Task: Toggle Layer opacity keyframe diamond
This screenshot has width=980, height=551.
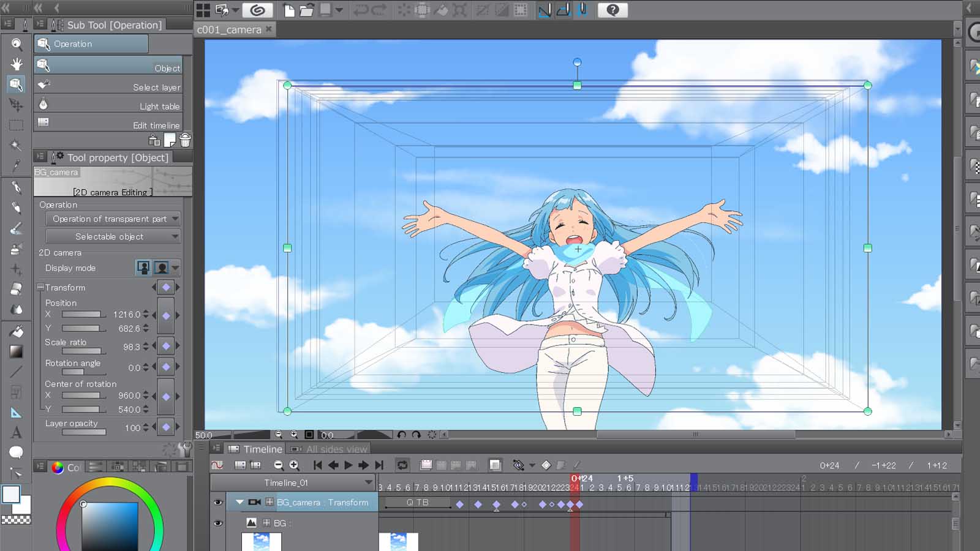Action: (x=166, y=427)
